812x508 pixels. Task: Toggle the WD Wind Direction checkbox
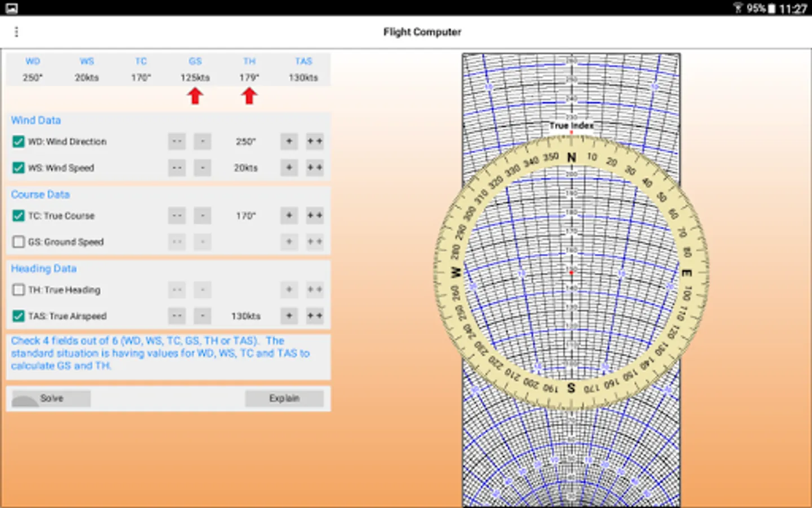[x=19, y=141]
